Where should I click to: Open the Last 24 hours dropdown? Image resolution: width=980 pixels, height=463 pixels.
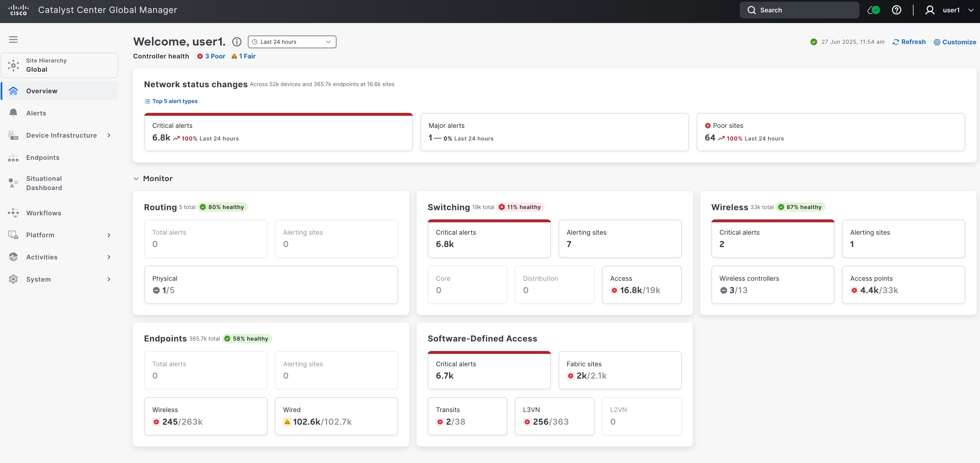292,42
